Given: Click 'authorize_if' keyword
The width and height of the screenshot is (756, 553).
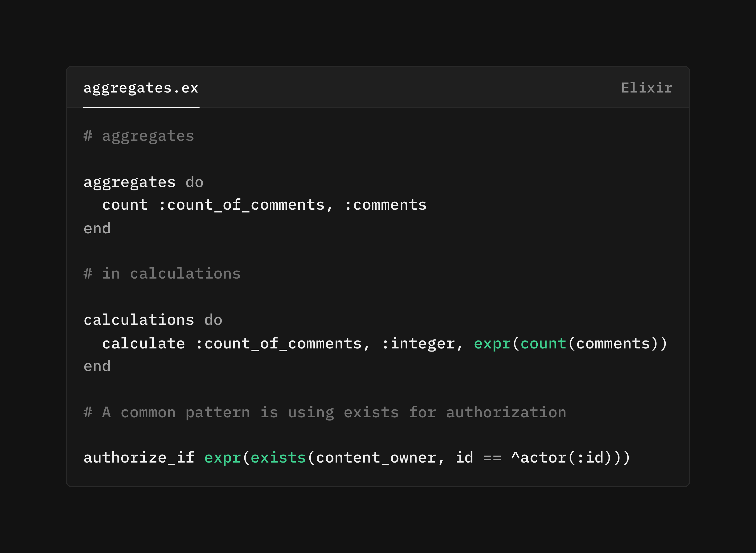Looking at the screenshot, I should click(x=139, y=458).
